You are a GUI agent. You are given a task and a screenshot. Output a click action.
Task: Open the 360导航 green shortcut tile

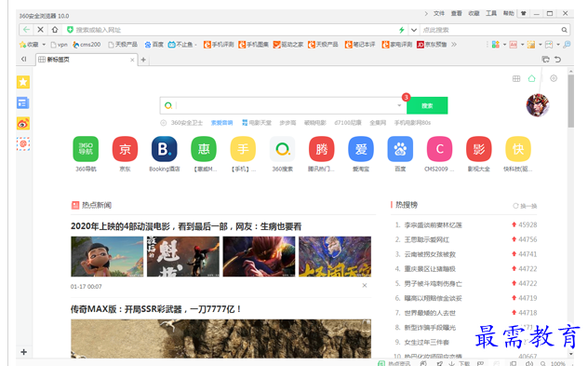pyautogui.click(x=86, y=149)
